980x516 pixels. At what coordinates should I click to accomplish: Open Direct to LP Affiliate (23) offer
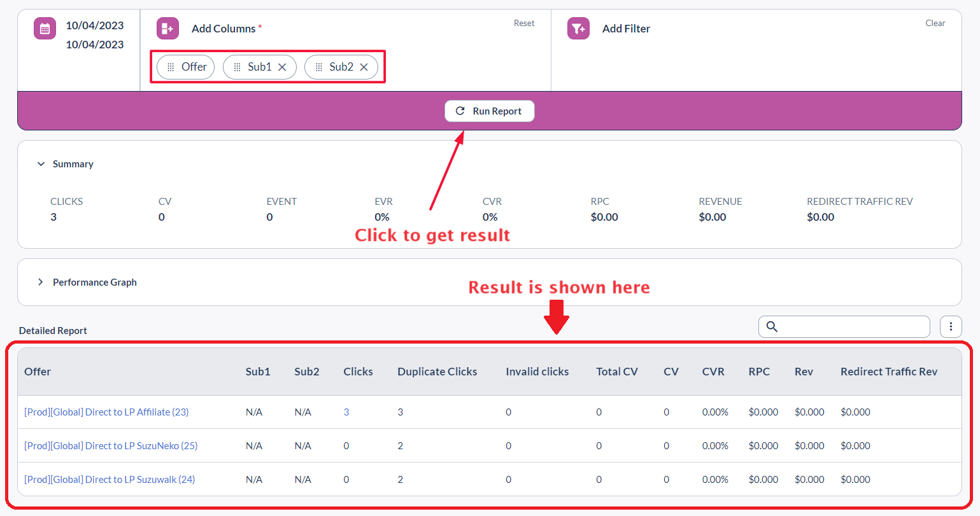tap(106, 412)
